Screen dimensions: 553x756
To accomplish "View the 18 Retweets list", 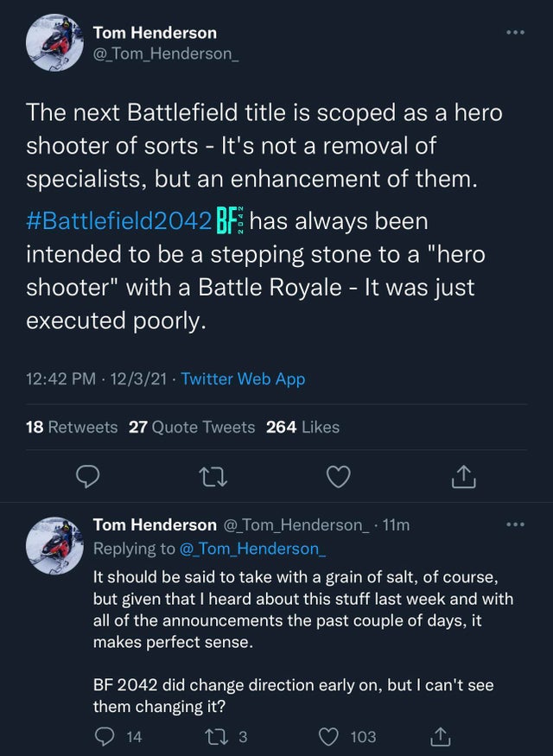I will coord(71,427).
